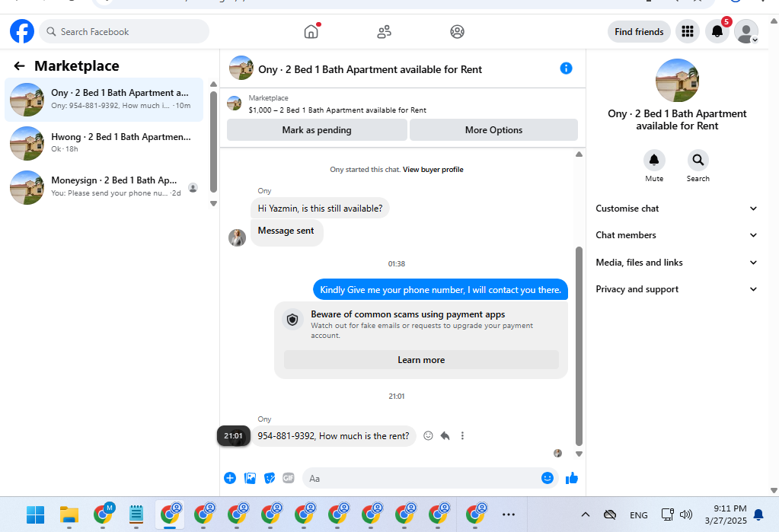Click the conversation list scrollbar

pos(214,142)
